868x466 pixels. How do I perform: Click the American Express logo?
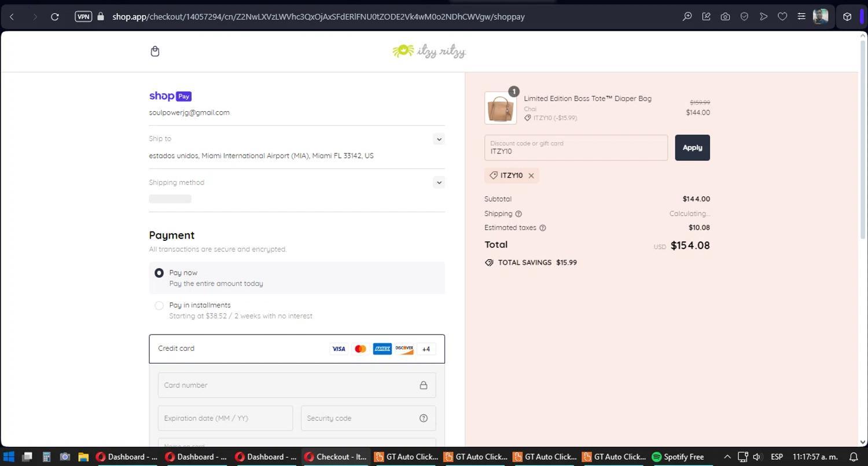pos(382,349)
